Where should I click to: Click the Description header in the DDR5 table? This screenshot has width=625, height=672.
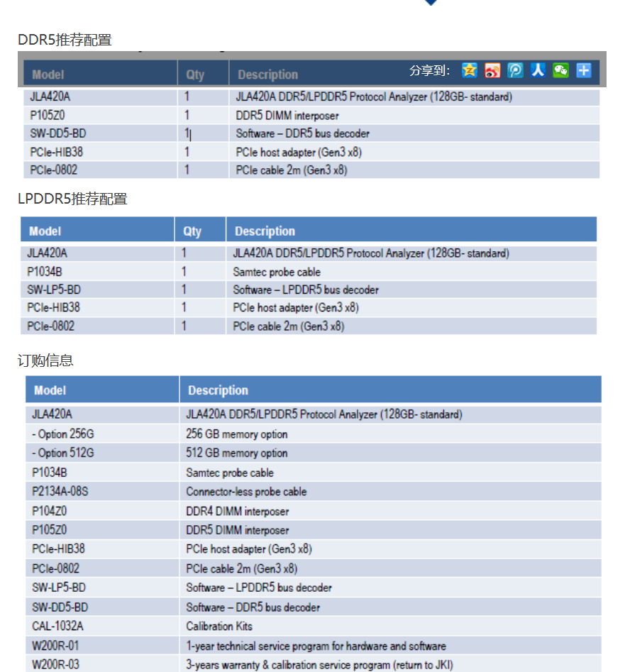tap(267, 75)
